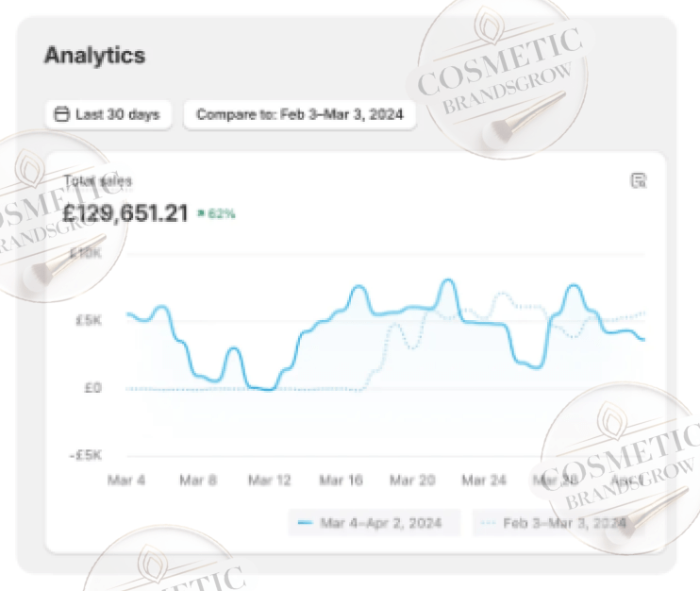This screenshot has height=591, width=700.
Task: Click the green upward trend arrow
Action: (201, 213)
